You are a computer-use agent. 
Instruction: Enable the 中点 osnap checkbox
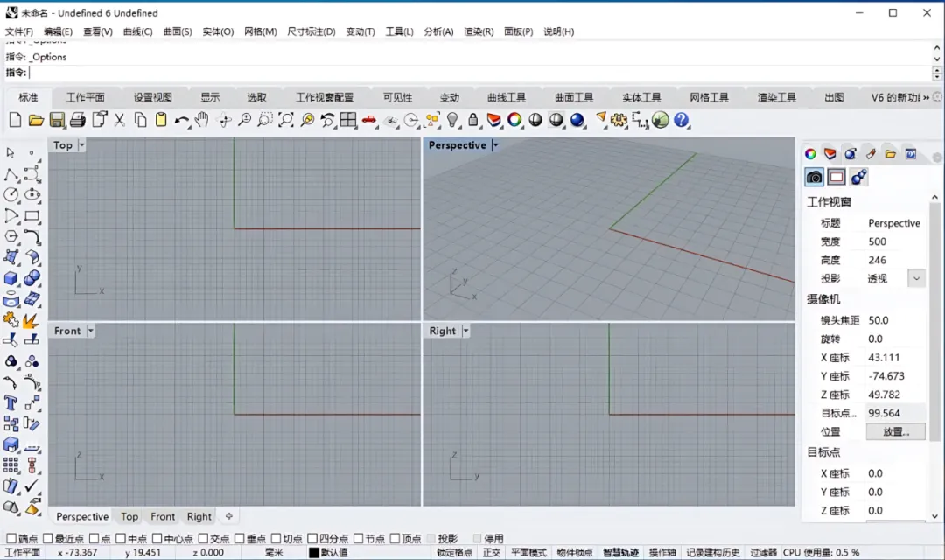(121, 538)
